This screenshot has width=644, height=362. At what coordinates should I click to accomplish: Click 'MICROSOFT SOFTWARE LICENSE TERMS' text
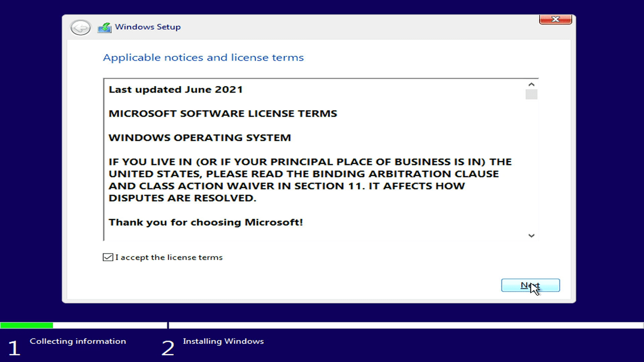[223, 114]
